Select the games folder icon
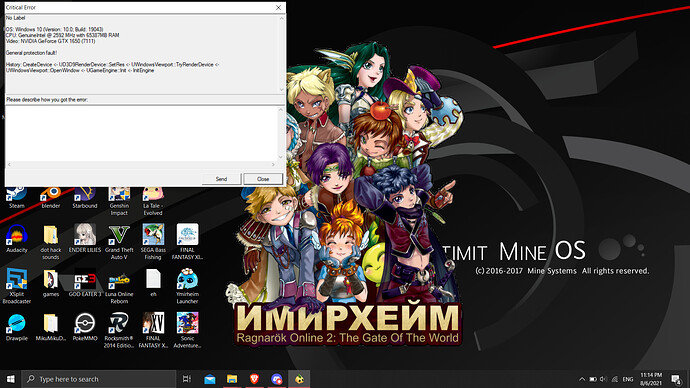 (51, 283)
